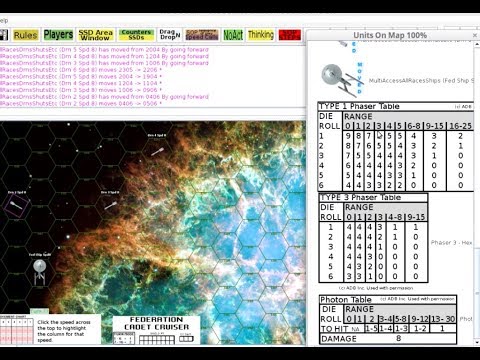
Task: Select the NoAct status button
Action: point(233,35)
